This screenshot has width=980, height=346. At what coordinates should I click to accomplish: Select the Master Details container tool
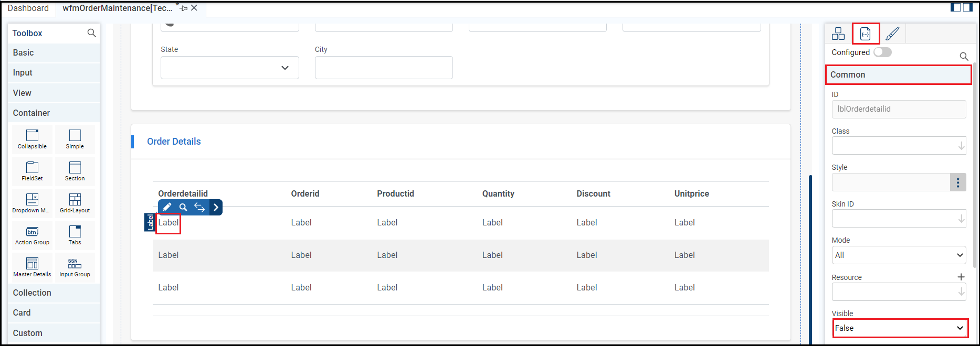32,267
